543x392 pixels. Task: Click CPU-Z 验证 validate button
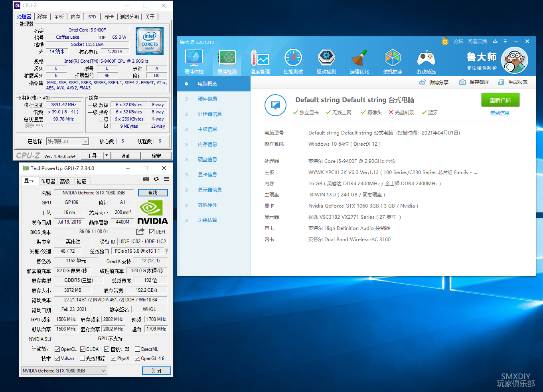[126, 156]
